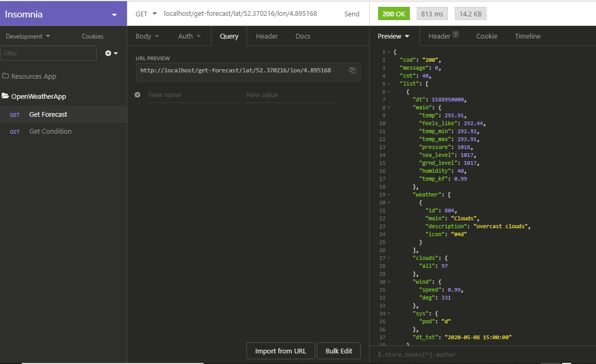
Task: Send the request
Action: [x=352, y=14]
